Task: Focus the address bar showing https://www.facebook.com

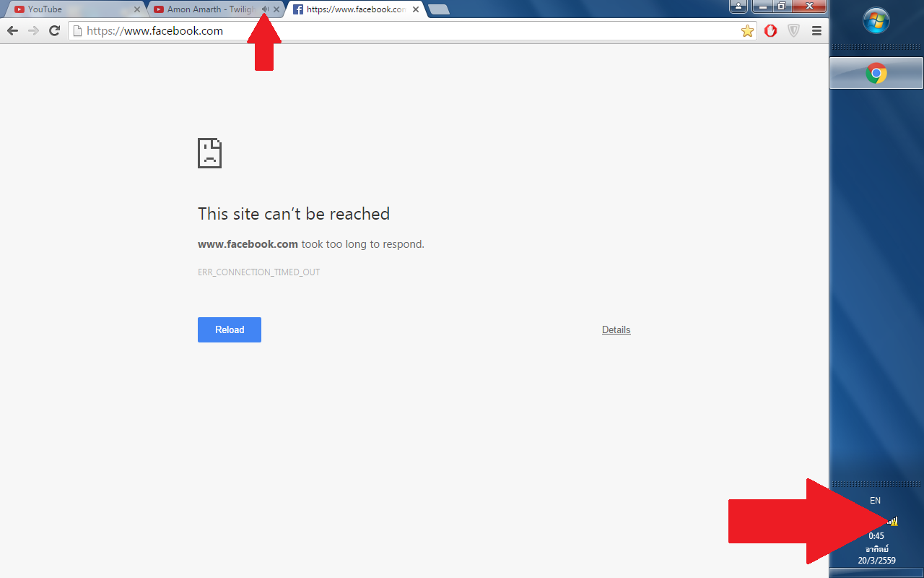Action: (412, 30)
